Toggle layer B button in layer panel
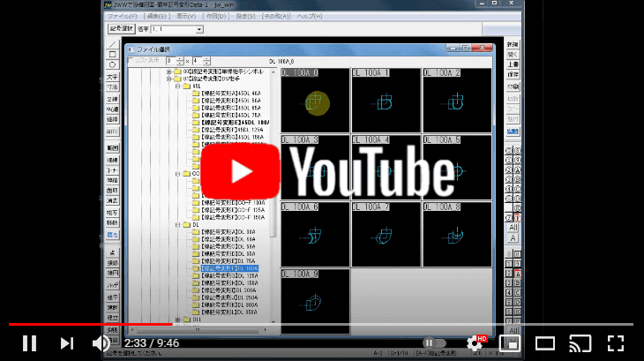644x361 pixels. pos(518,283)
